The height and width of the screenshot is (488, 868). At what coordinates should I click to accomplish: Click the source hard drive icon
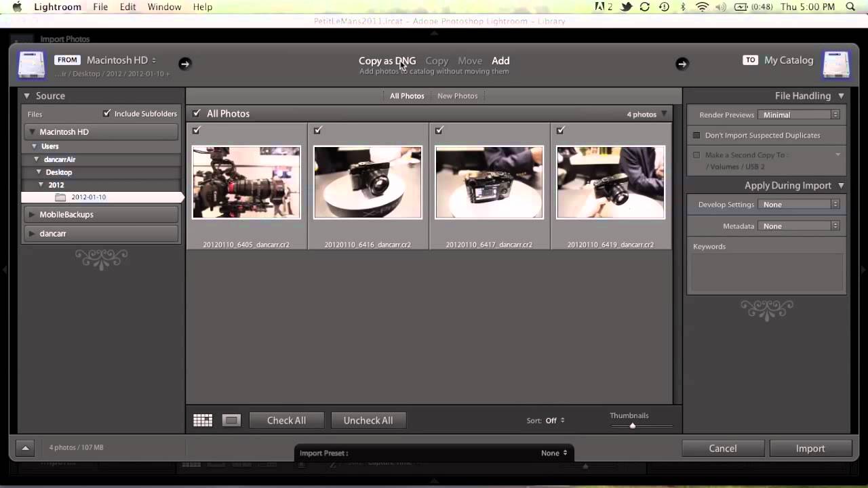point(31,65)
